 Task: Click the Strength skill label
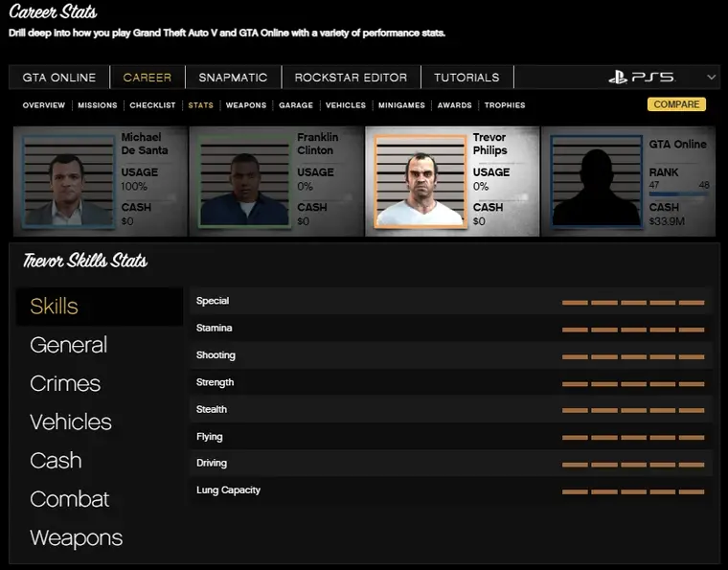(x=215, y=382)
